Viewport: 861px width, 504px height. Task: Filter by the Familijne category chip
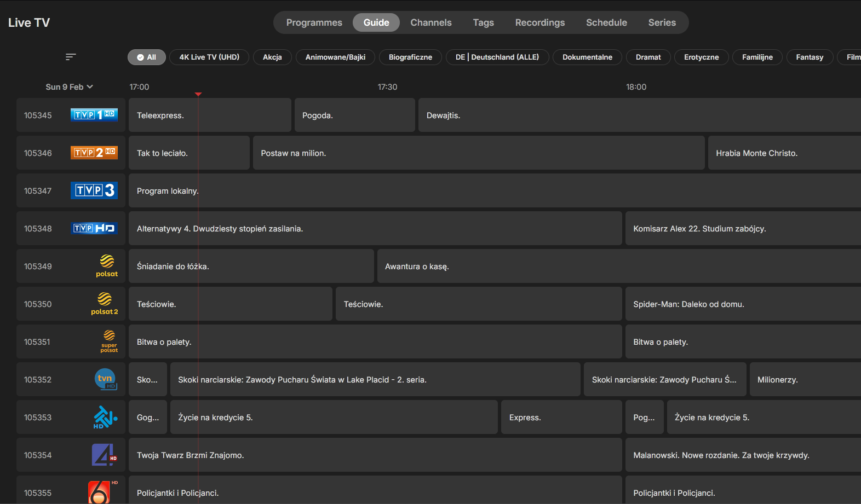[757, 57]
